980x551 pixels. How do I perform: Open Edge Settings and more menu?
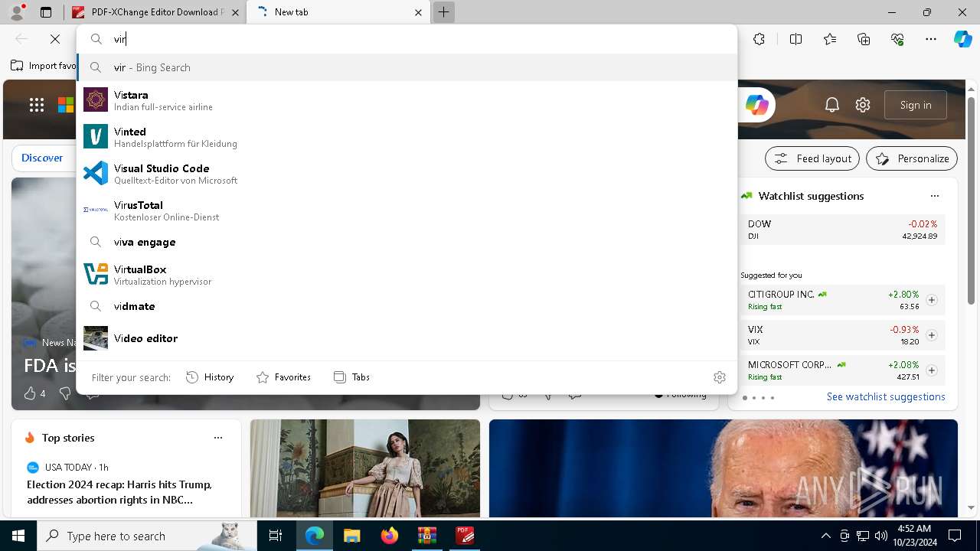pos(931,39)
